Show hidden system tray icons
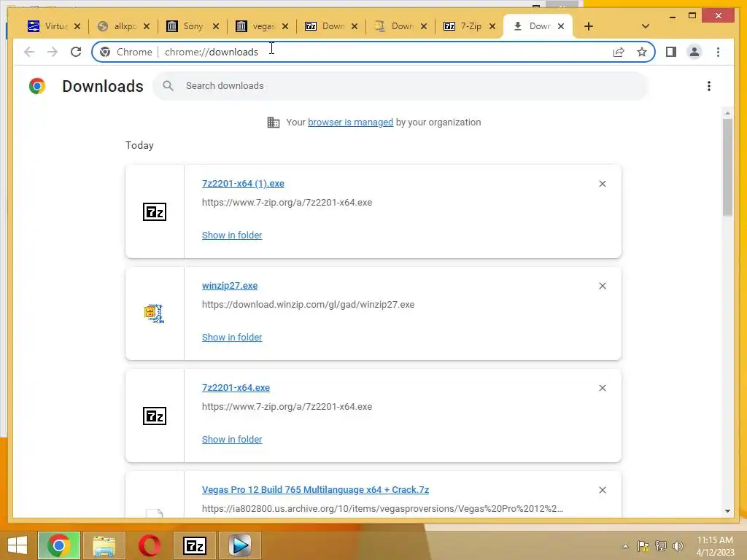This screenshot has height=560, width=747. coord(625,546)
